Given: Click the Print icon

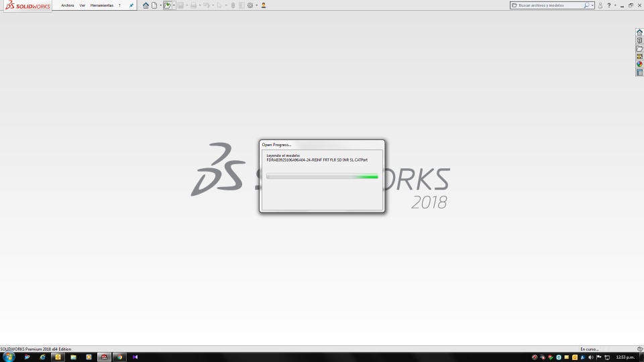Looking at the screenshot, I should pos(193,5).
